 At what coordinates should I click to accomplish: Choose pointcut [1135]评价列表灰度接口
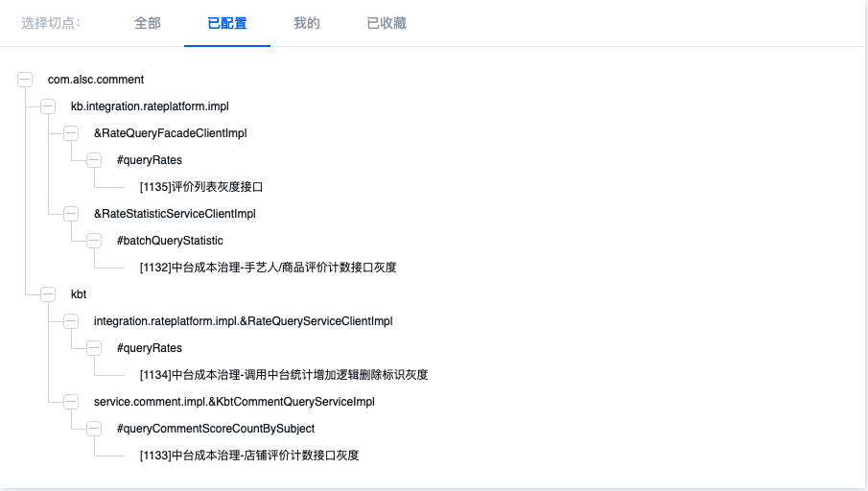click(x=201, y=187)
